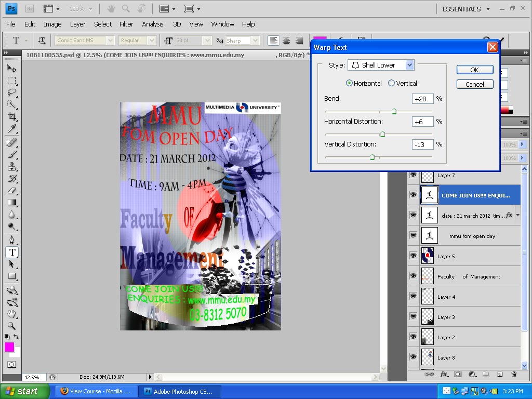Center text in options bar

286,41
